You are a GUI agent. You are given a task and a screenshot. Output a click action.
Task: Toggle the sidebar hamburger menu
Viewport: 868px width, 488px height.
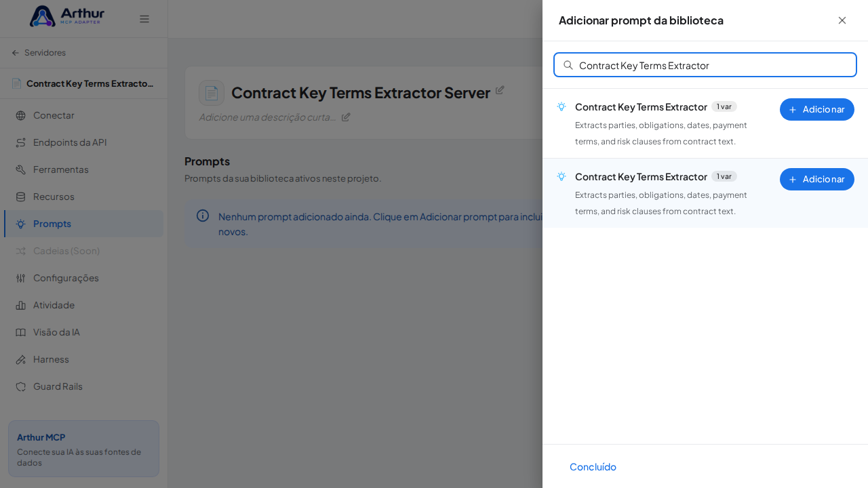pyautogui.click(x=144, y=19)
